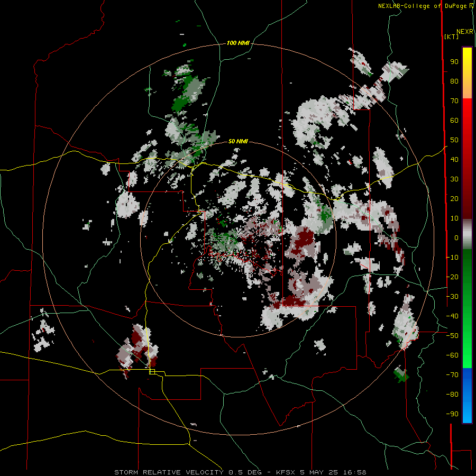The height and width of the screenshot is (476, 476).
Task: Click the -50 scale label
Action: 452,336
